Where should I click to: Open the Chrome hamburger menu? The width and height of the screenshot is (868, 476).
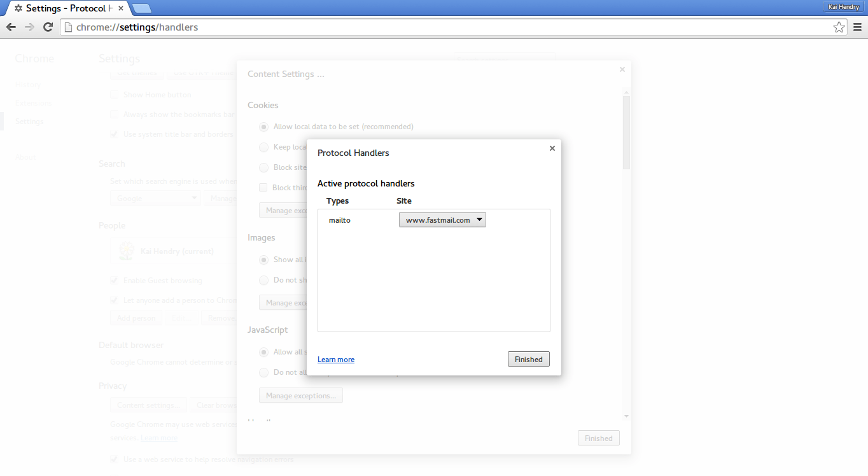[857, 27]
